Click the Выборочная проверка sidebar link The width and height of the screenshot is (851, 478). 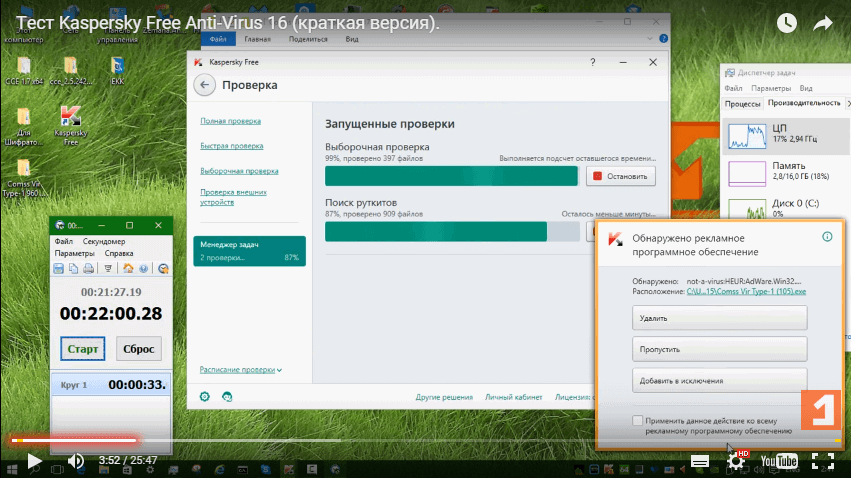coord(239,171)
